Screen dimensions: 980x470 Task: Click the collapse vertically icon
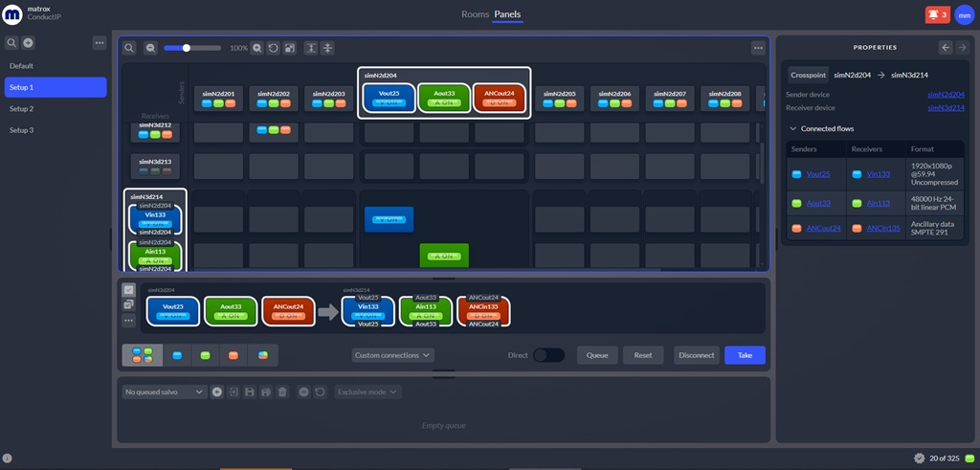[x=327, y=48]
